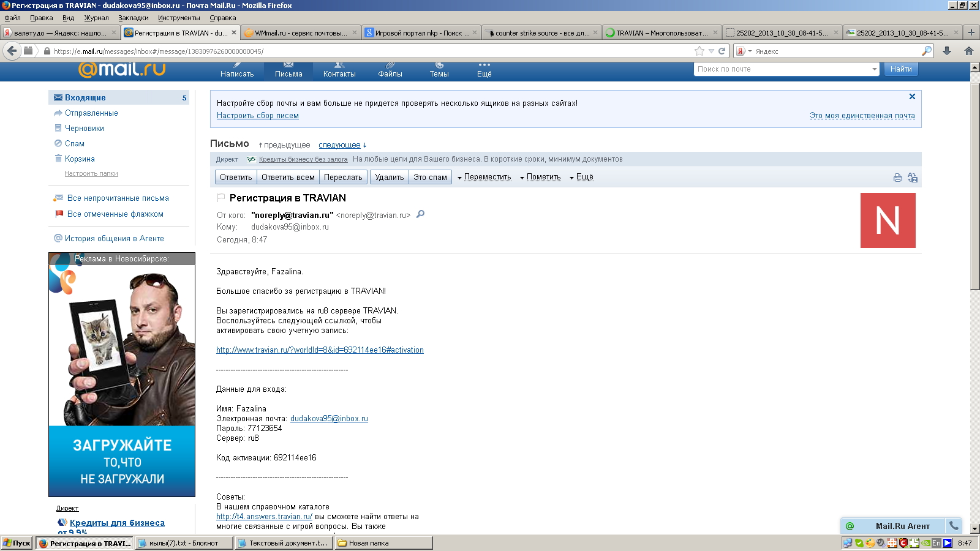980x551 pixels.
Task: Click the Найти search button
Action: point(901,69)
